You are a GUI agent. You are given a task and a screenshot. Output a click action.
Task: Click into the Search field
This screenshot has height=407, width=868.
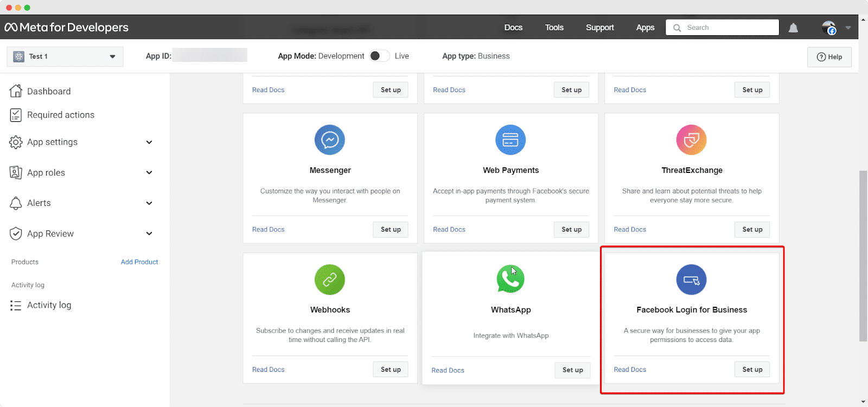coord(723,28)
